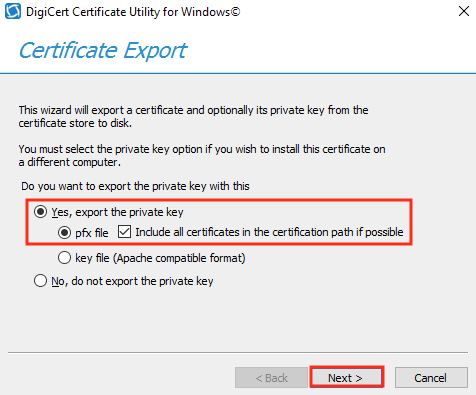This screenshot has height=395, width=476.
Task: Click the 'You must select the private key option' paragraph
Action: [202, 155]
